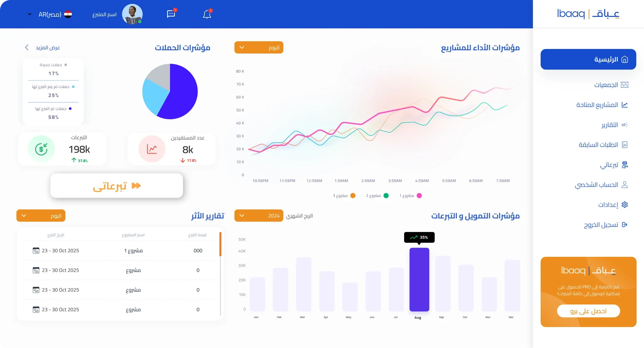Click the red beneficiaries chart icon

pos(152,149)
